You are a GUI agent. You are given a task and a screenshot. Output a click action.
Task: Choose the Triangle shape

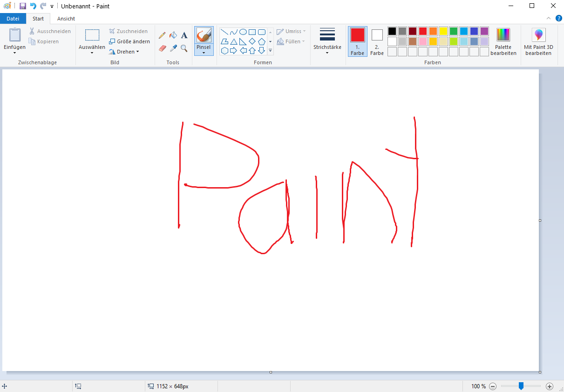click(233, 41)
